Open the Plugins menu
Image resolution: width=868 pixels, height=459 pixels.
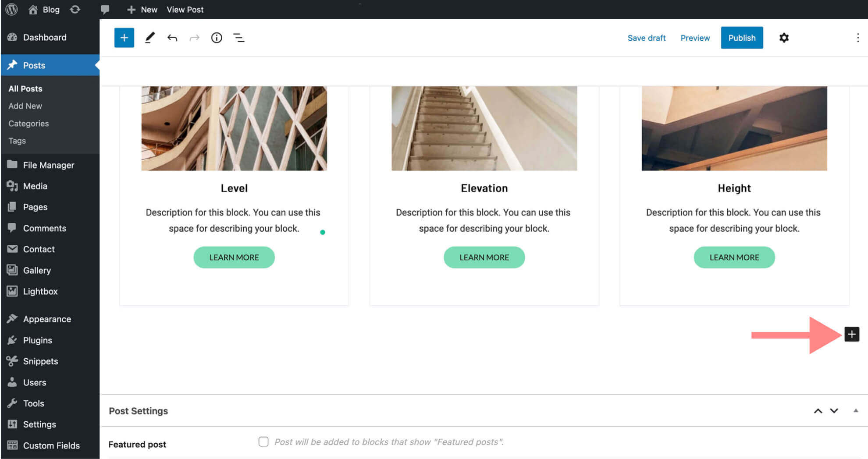click(50, 340)
